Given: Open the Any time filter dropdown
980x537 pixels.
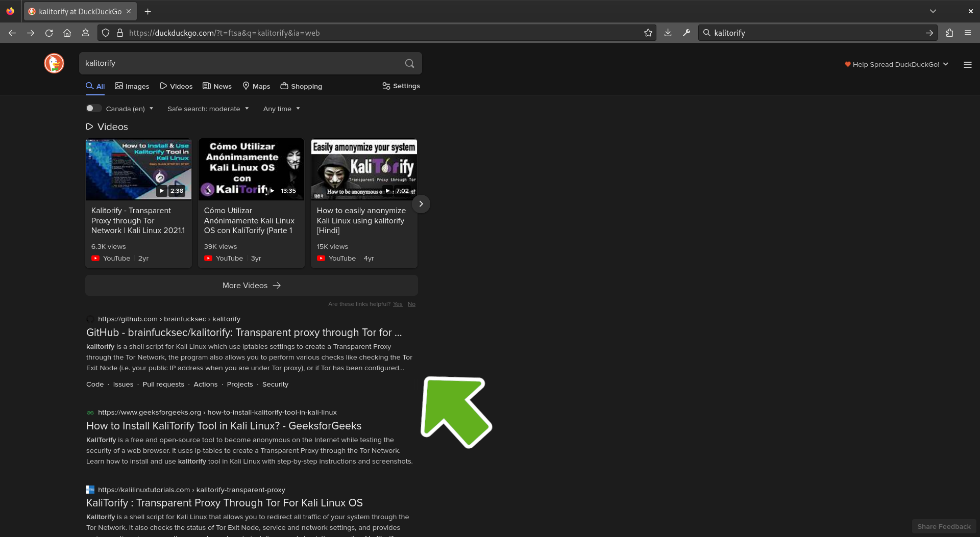Looking at the screenshot, I should coord(281,109).
